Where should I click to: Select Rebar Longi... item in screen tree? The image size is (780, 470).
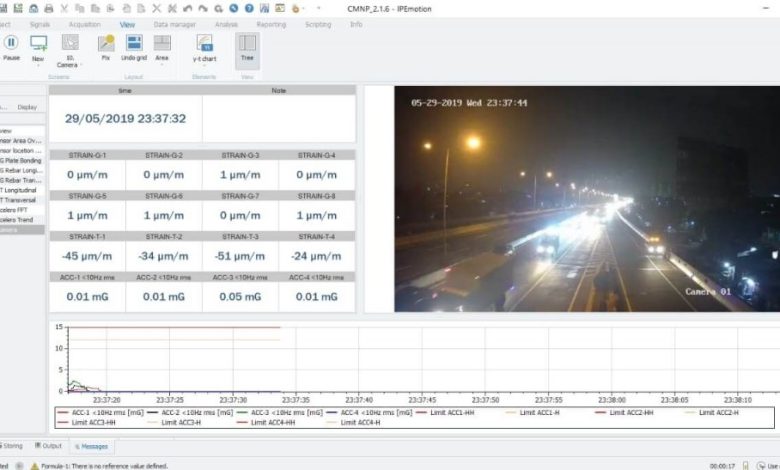(x=20, y=169)
